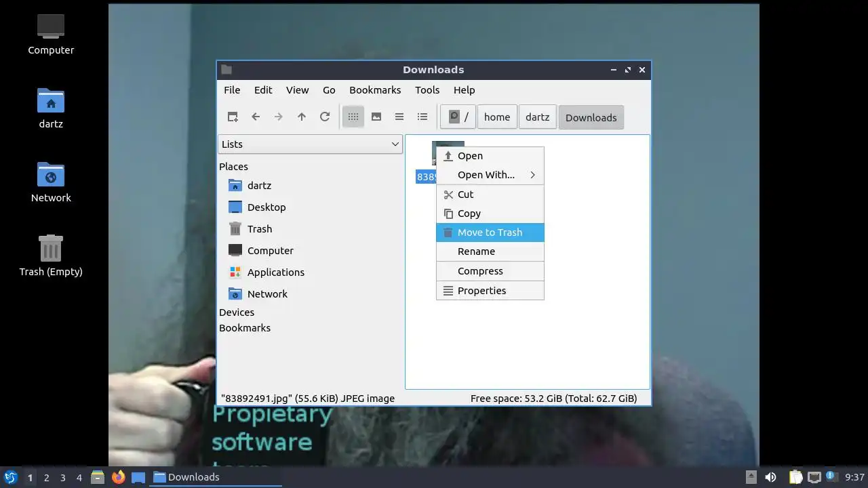Click Downloads path bar button

click(591, 117)
